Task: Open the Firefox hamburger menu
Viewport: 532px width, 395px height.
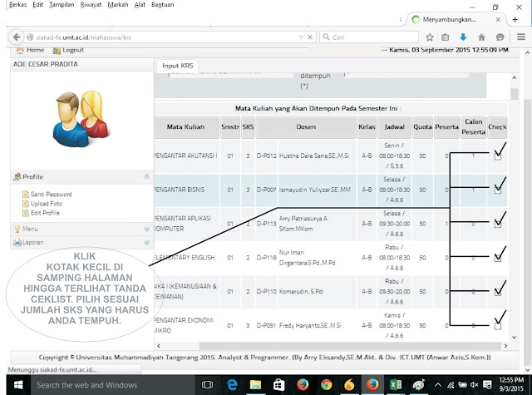Action: [x=521, y=37]
